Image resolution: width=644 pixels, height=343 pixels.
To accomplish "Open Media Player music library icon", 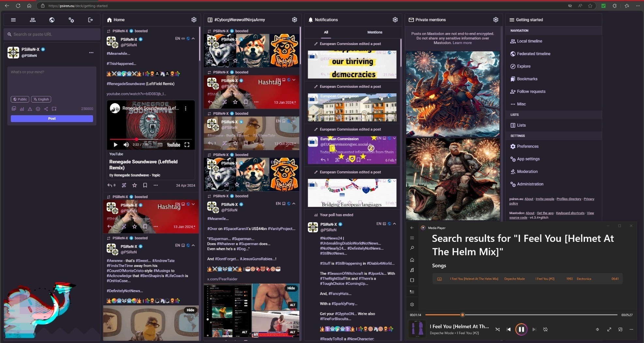I will pos(412,270).
